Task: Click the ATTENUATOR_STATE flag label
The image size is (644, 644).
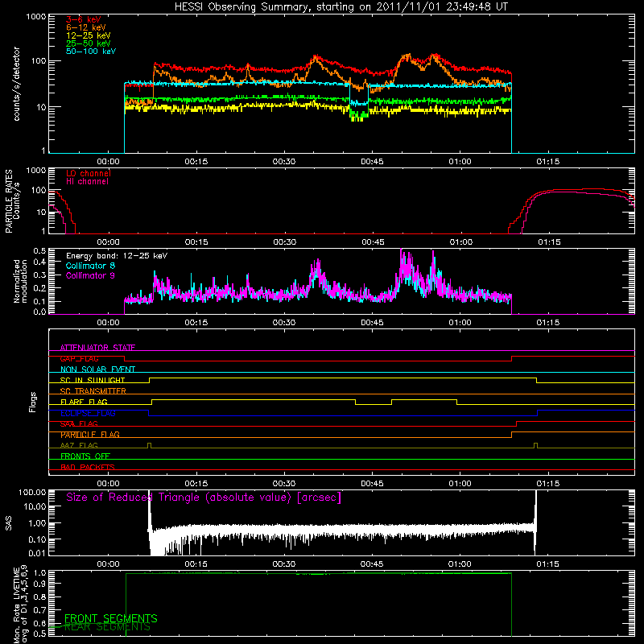Action: (97, 348)
